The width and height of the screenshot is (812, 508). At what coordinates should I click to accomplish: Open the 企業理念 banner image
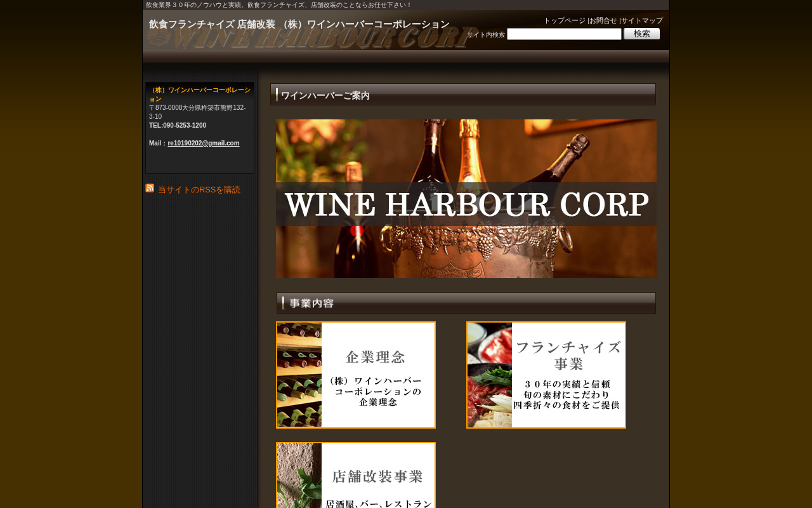pyautogui.click(x=356, y=375)
